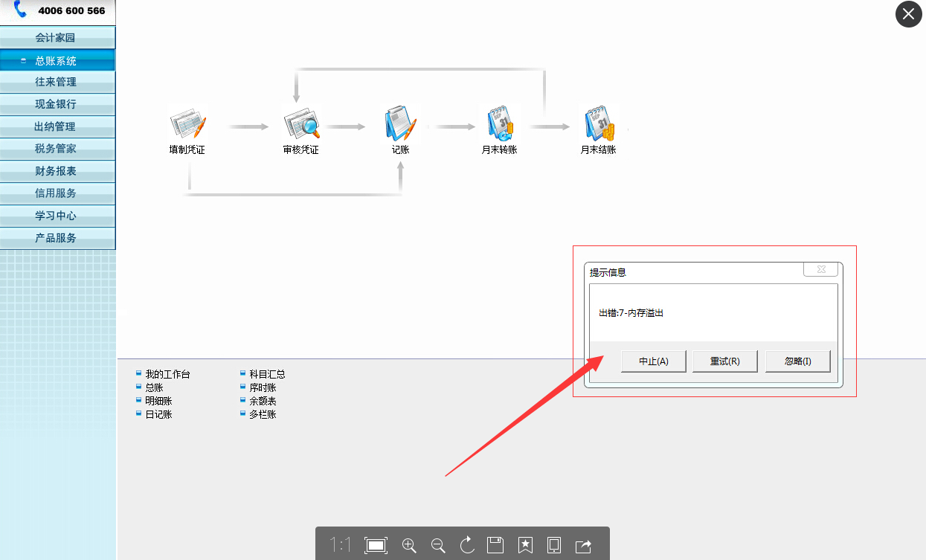
Task: Open the 往来管理 sidebar menu
Action: coord(57,82)
